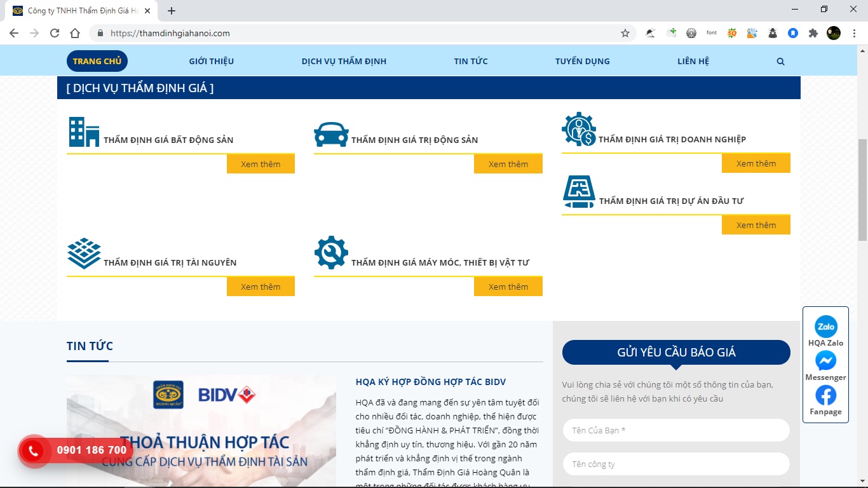
Task: Click the GỬI YÊU CẦU BÁO GIÁ heading
Action: (676, 352)
